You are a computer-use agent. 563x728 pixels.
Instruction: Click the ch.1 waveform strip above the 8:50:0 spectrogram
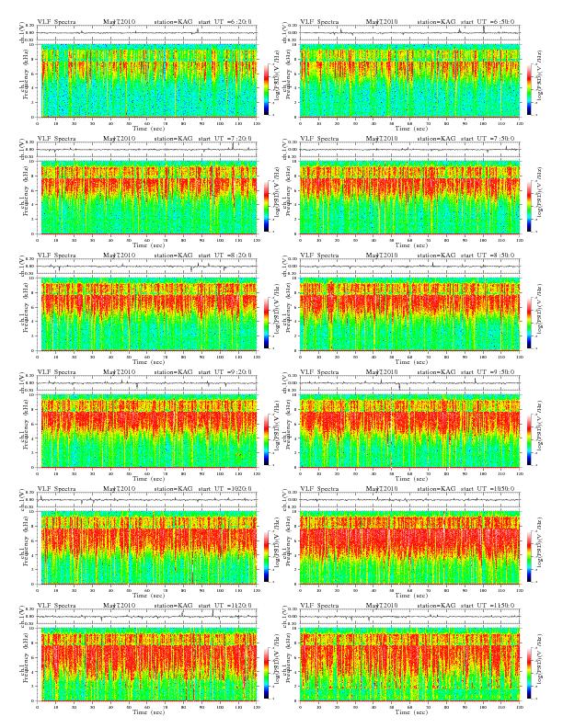tap(409, 267)
